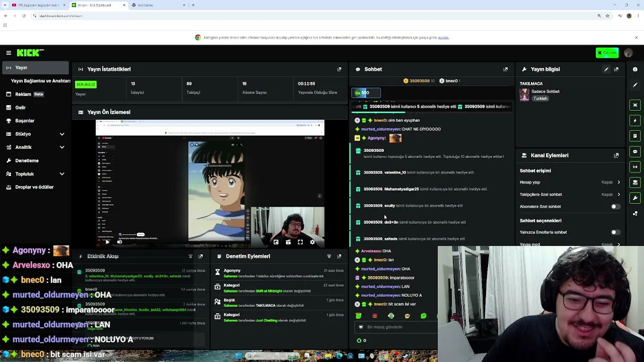Open the Kick hamburger menu
Image resolution: width=644 pixels, height=362 pixels.
(x=9, y=53)
